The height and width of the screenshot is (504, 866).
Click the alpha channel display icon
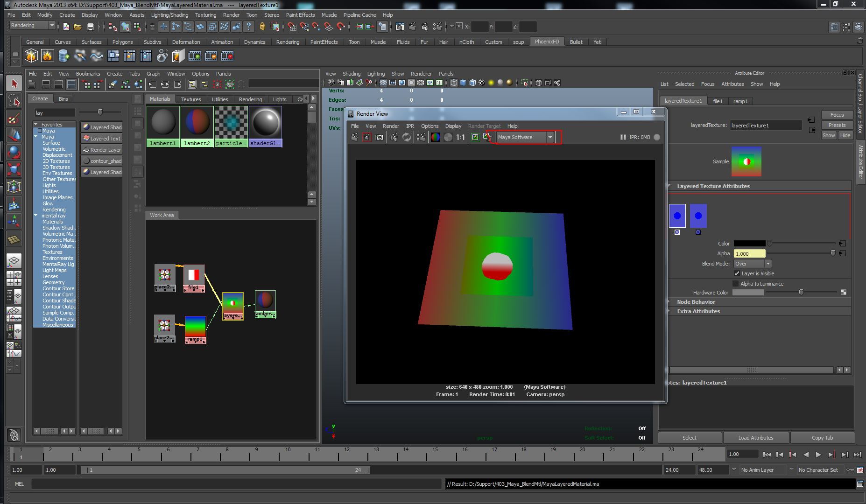coord(448,137)
